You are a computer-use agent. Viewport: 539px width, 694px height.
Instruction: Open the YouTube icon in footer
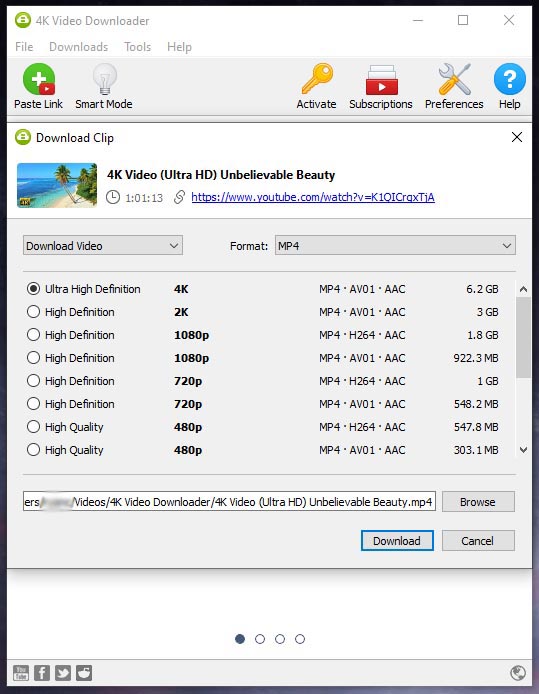pyautogui.click(x=21, y=673)
